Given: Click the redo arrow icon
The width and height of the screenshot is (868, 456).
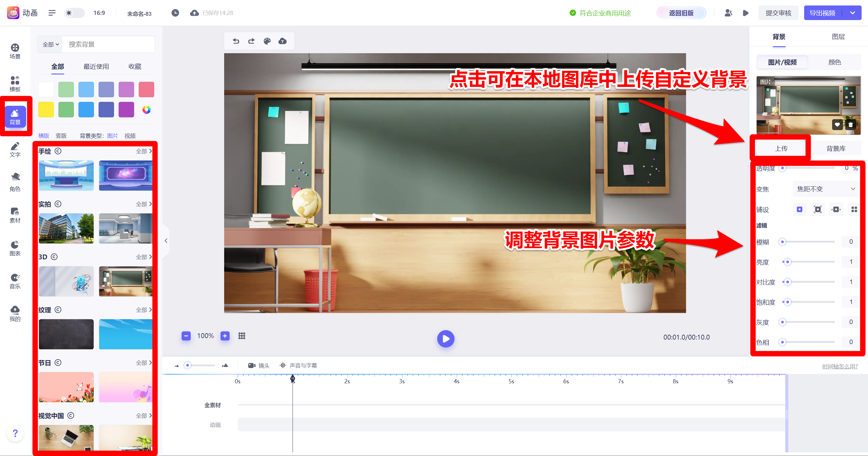Looking at the screenshot, I should (x=252, y=41).
